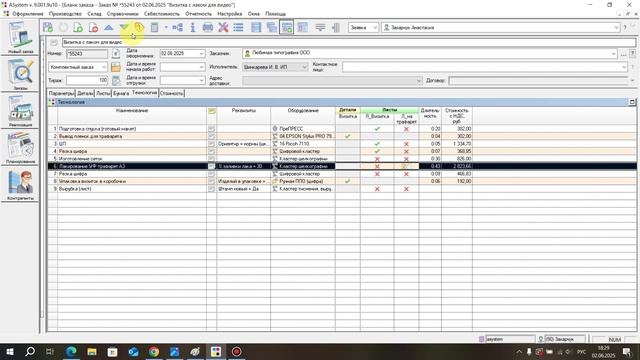Click the vertical column toolbar icon
640x360 pixels.
click(336, 27)
